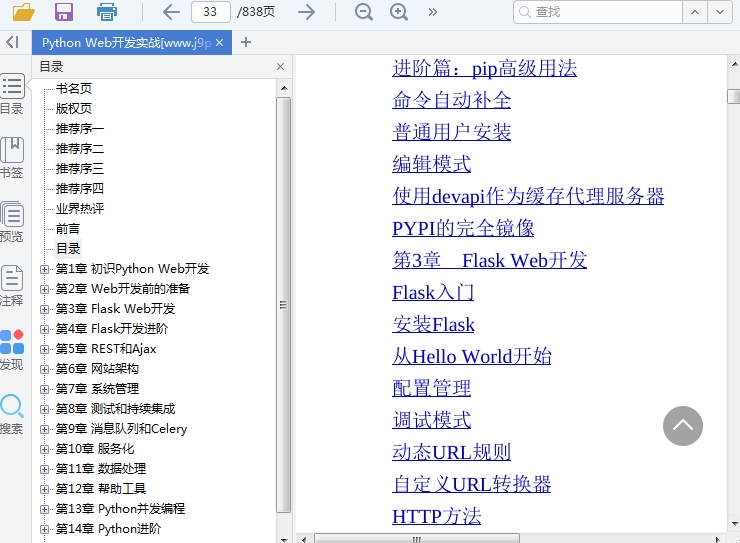Close the Python Web开发实战 tab

pos(219,42)
